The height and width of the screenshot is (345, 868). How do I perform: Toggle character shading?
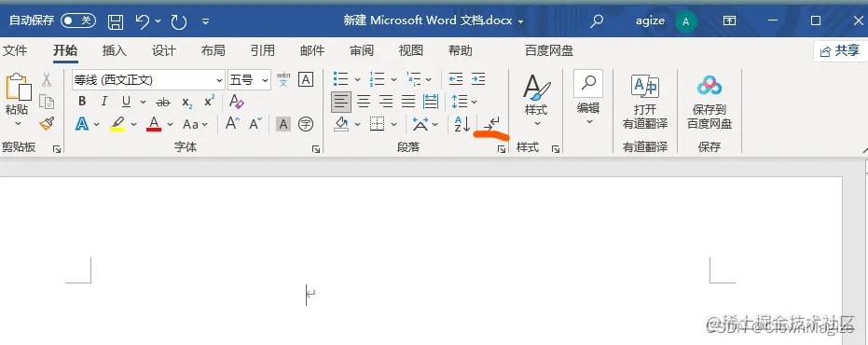pyautogui.click(x=283, y=124)
